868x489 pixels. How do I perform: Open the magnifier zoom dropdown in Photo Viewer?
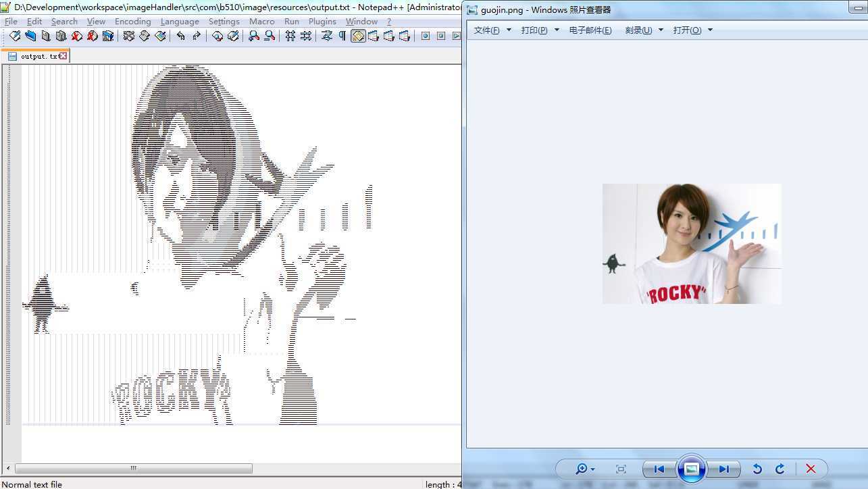(x=585, y=469)
